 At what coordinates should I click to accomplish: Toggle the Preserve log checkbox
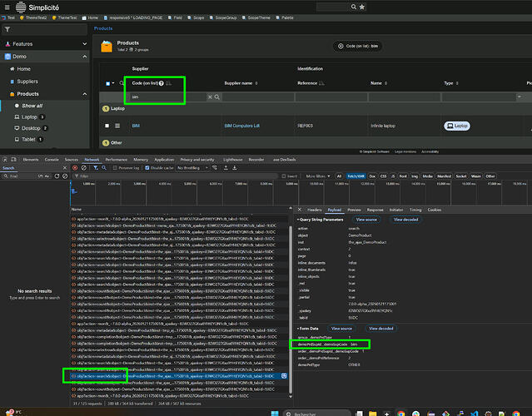tap(113, 167)
